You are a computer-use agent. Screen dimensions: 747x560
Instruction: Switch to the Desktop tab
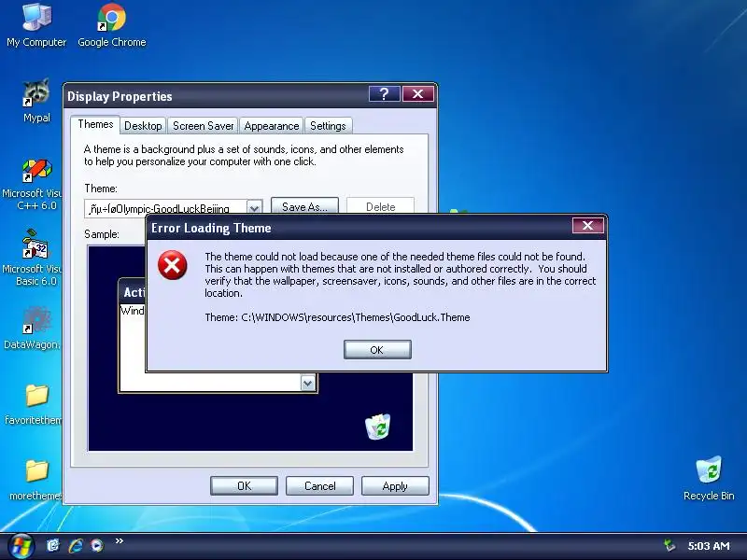tap(143, 126)
